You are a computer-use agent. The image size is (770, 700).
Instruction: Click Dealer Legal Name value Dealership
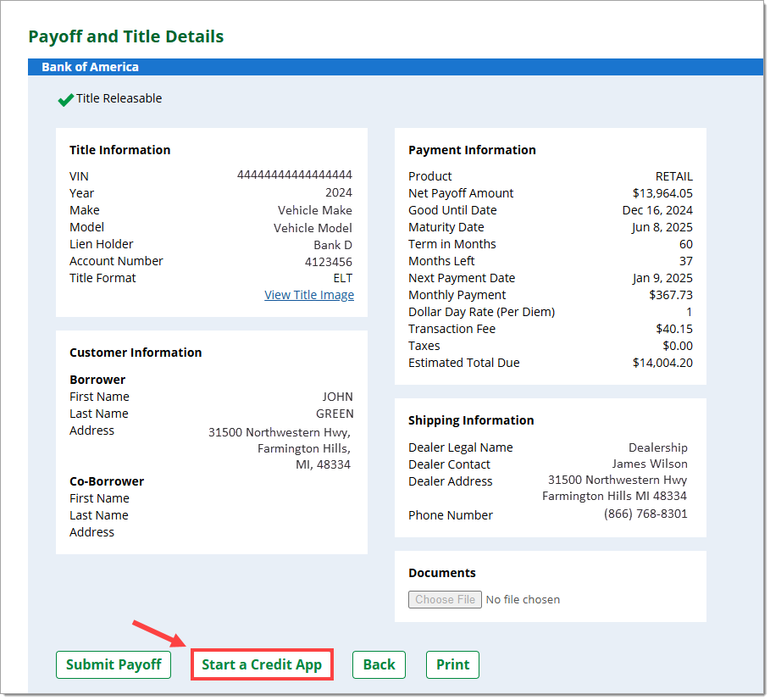(x=657, y=447)
